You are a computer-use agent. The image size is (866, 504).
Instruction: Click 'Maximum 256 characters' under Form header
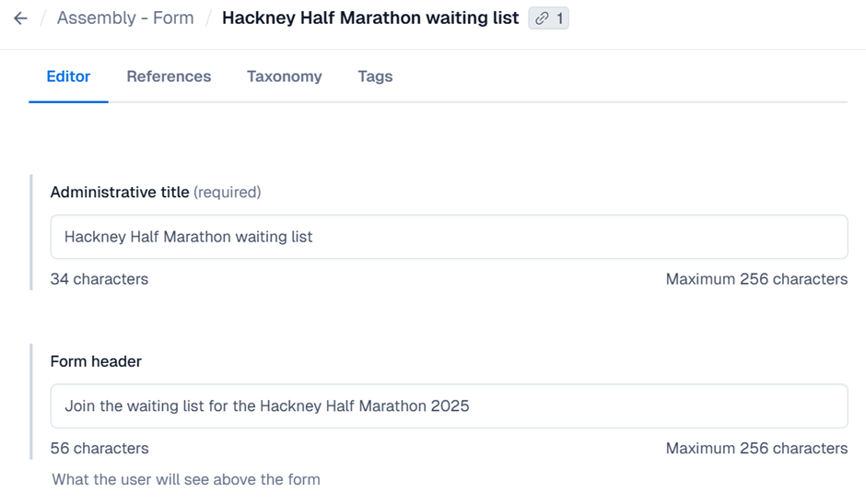coord(756,448)
